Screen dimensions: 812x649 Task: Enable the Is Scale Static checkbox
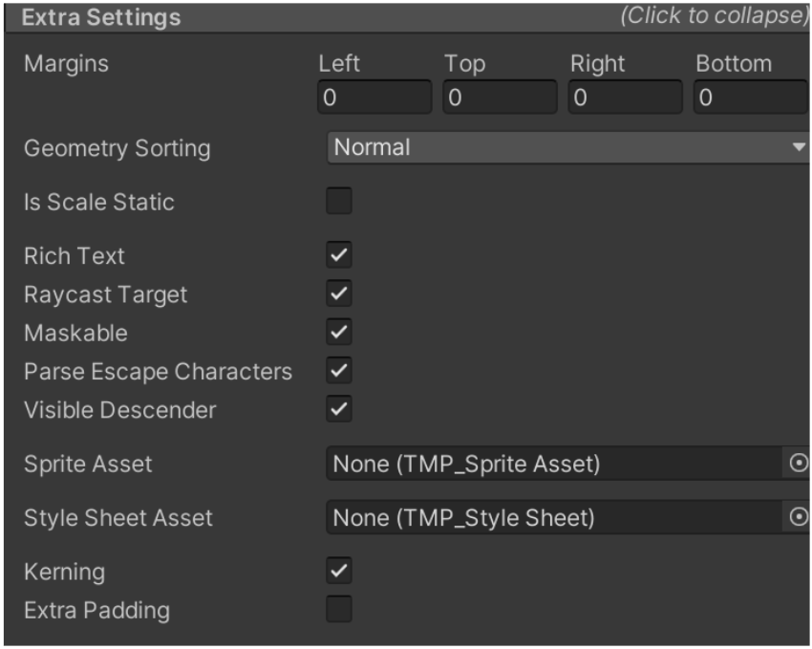click(x=339, y=202)
